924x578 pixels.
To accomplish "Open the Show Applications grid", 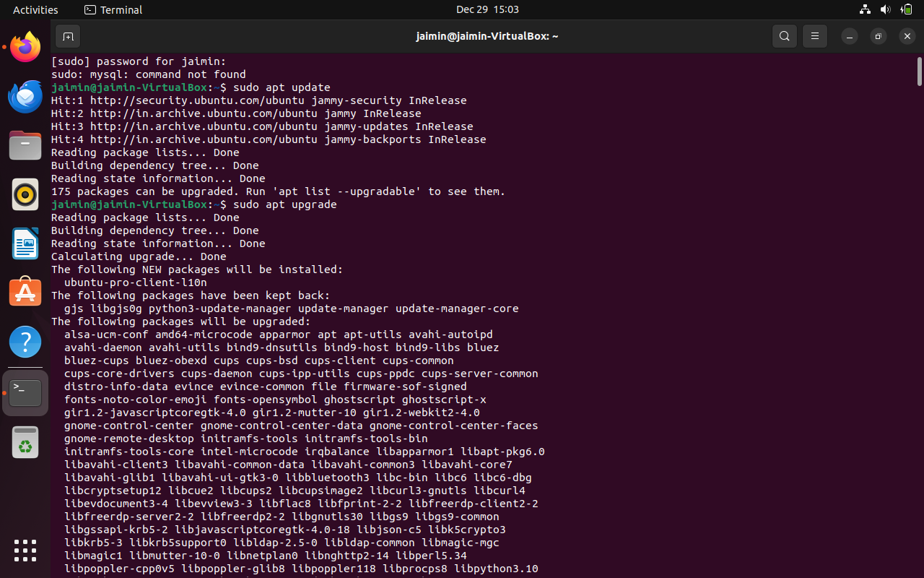I will [25, 551].
